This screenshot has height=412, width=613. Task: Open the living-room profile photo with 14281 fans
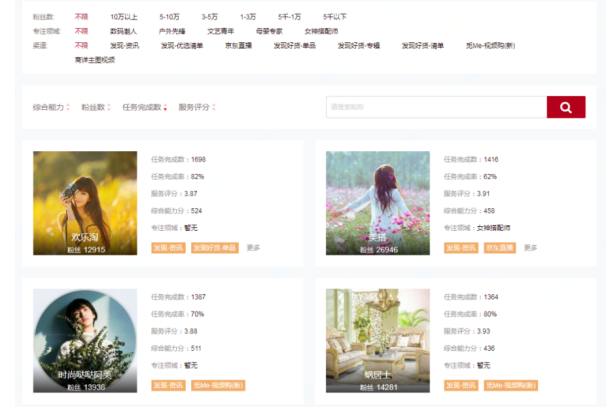[x=378, y=341]
